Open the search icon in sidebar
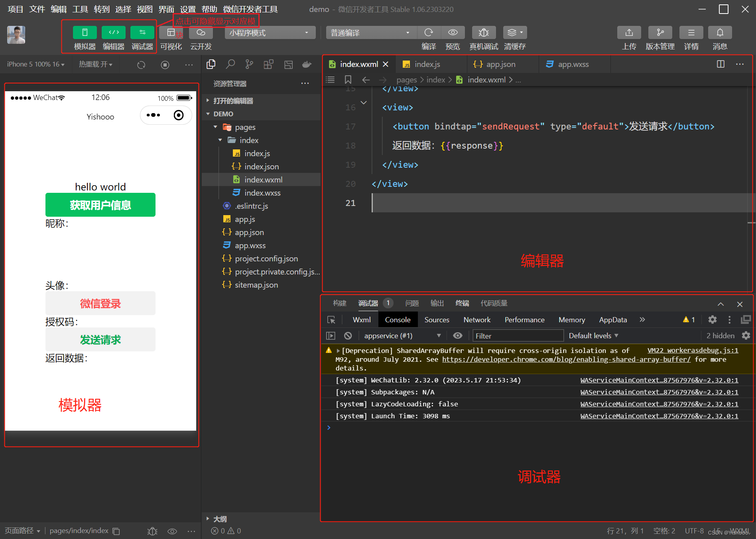Image resolution: width=756 pixels, height=539 pixels. (x=230, y=64)
